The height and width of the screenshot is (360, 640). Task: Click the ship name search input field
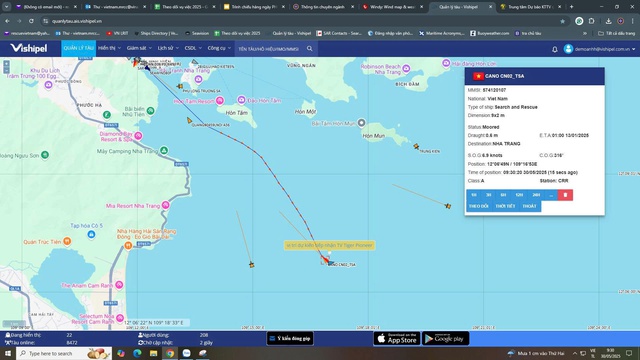[270, 49]
